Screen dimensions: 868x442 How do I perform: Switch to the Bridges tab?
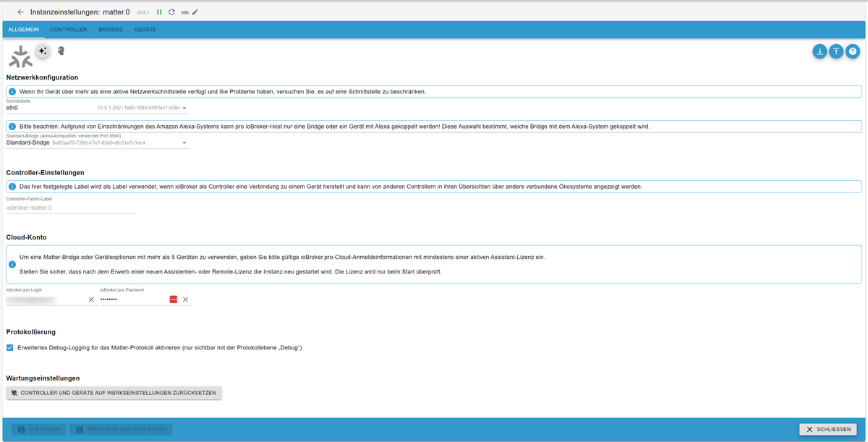click(111, 30)
